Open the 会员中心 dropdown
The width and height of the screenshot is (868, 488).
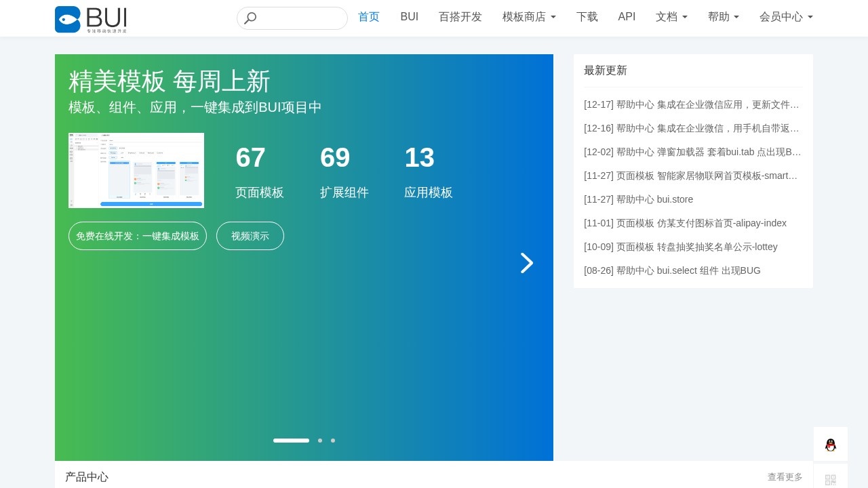tap(786, 17)
